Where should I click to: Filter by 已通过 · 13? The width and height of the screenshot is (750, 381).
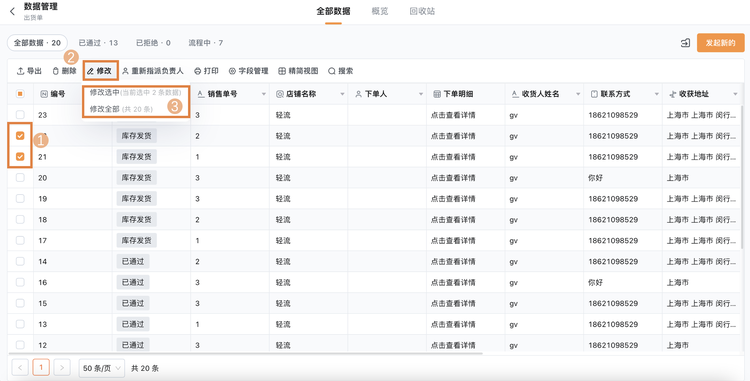pos(98,43)
